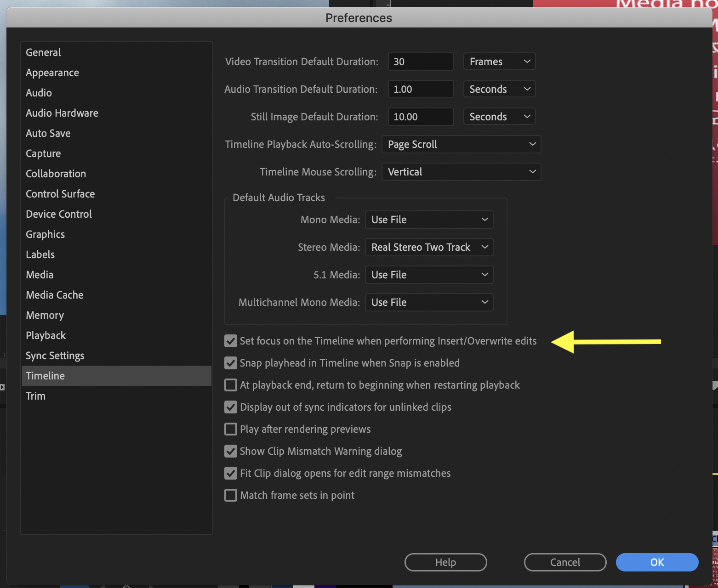Disable the Show Clip Mismatch Warning dialog

pos(230,451)
